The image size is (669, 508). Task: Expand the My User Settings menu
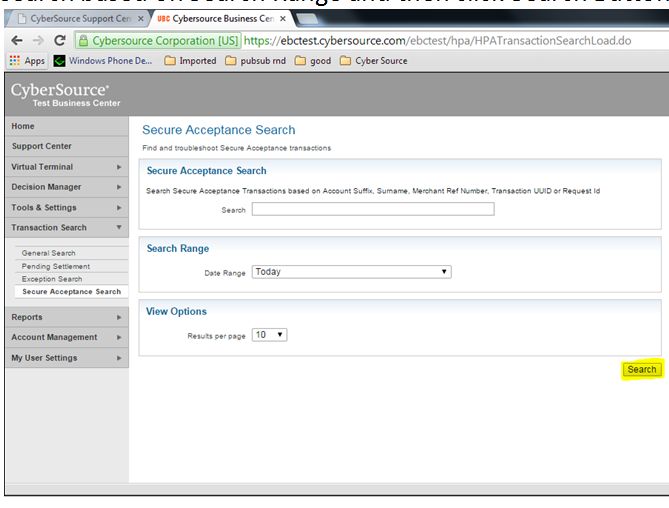(67, 358)
